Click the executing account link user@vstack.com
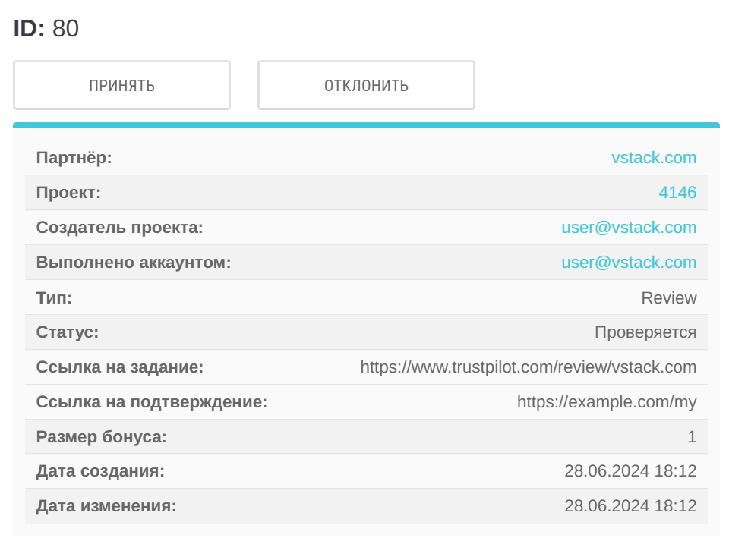Screen dimensions: 729x560 click(x=629, y=262)
